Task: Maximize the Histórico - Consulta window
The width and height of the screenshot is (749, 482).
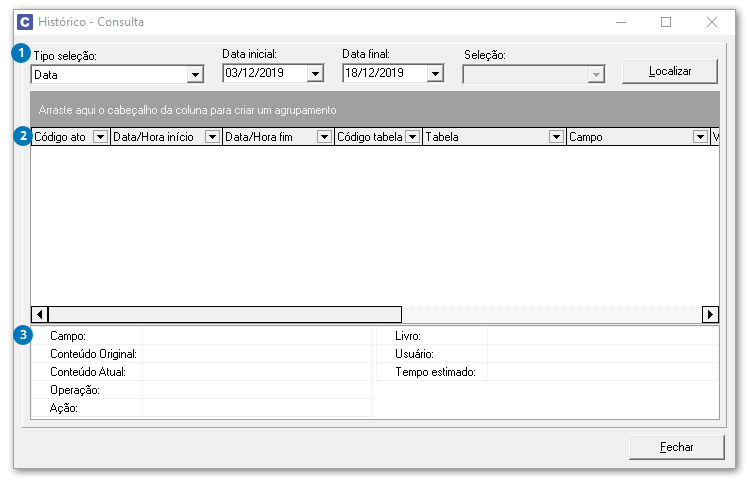Action: tap(666, 21)
